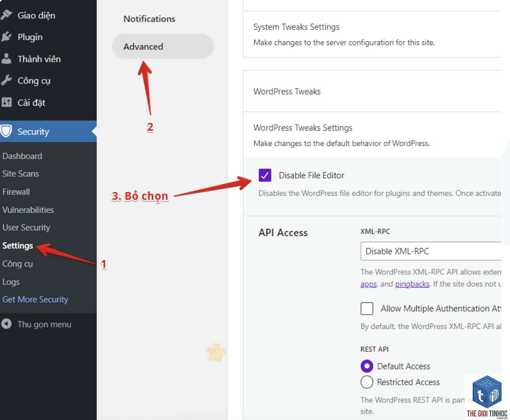Go to the Security Dashboard submenu
Screen dimensions: 510x420
[22, 156]
